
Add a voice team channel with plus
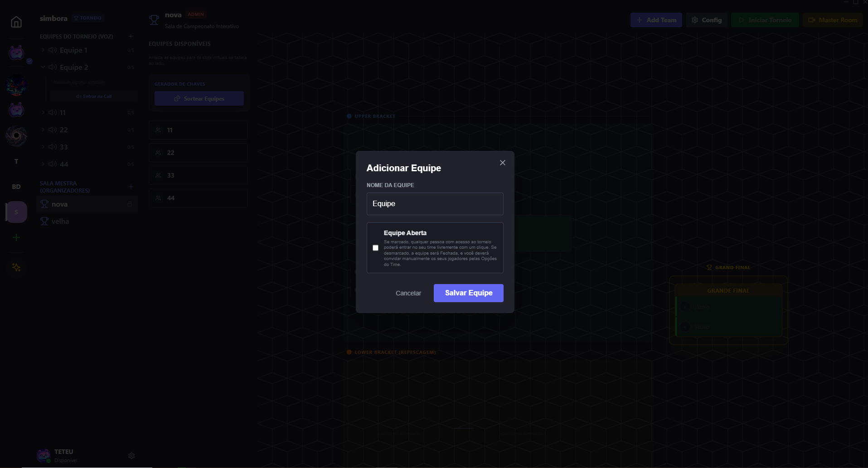point(131,36)
